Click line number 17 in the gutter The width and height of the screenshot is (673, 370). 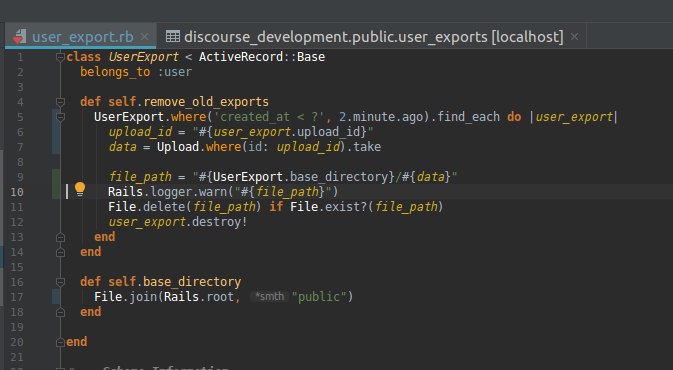pos(17,297)
